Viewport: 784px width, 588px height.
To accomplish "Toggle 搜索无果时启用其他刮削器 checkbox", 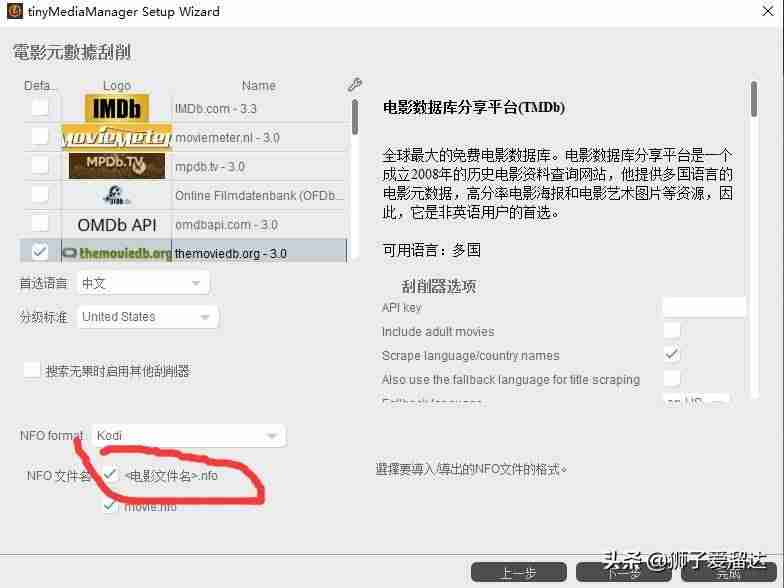I will click(x=32, y=370).
